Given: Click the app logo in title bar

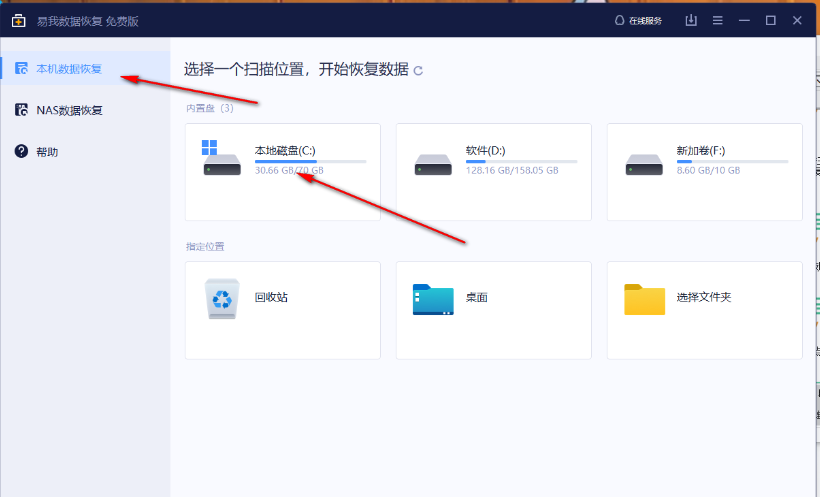Looking at the screenshot, I should tap(19, 21).
